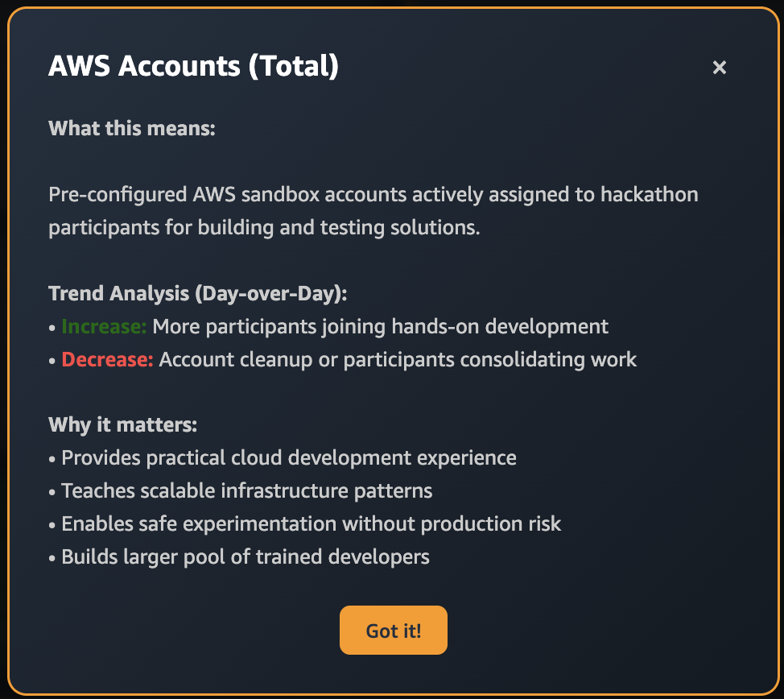
Task: Click the scalable infrastructure patterns bullet
Action: (246, 490)
